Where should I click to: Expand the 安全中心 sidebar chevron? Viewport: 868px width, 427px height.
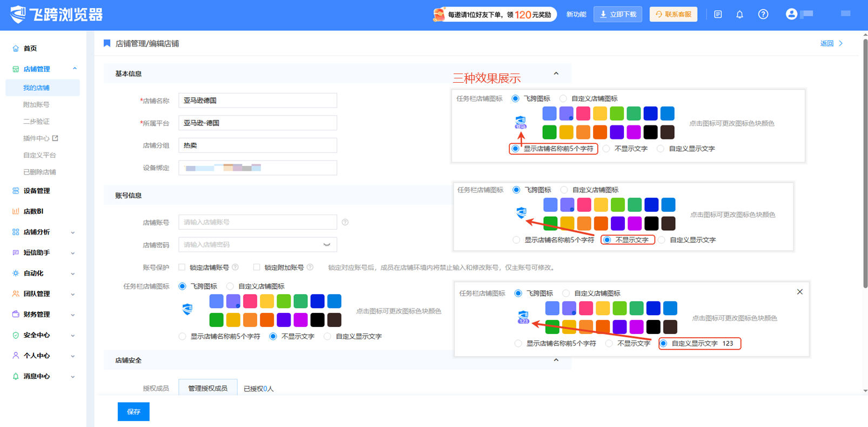point(73,335)
